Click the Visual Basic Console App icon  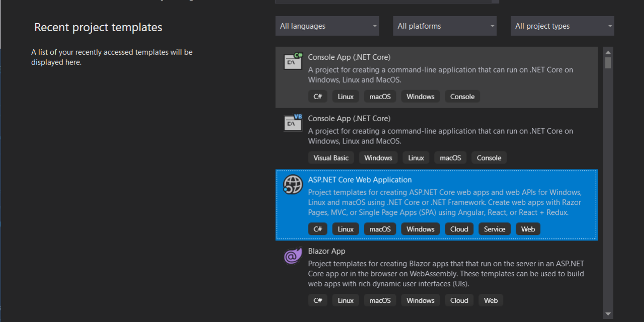pos(293,122)
